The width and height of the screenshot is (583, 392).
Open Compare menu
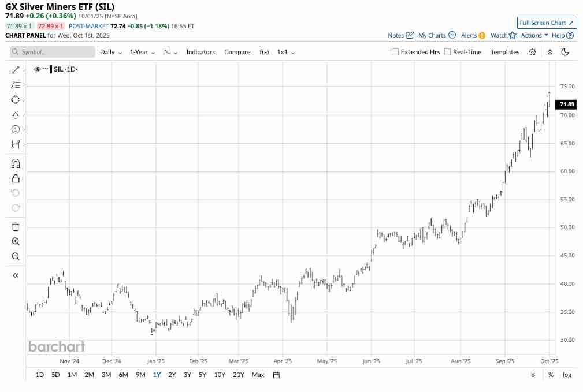pos(237,52)
